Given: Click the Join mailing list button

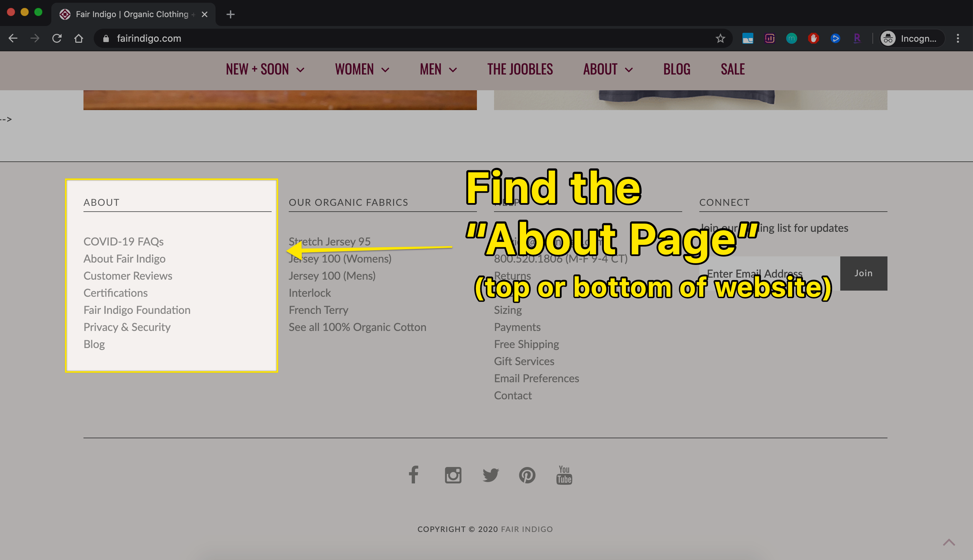Looking at the screenshot, I should 863,273.
